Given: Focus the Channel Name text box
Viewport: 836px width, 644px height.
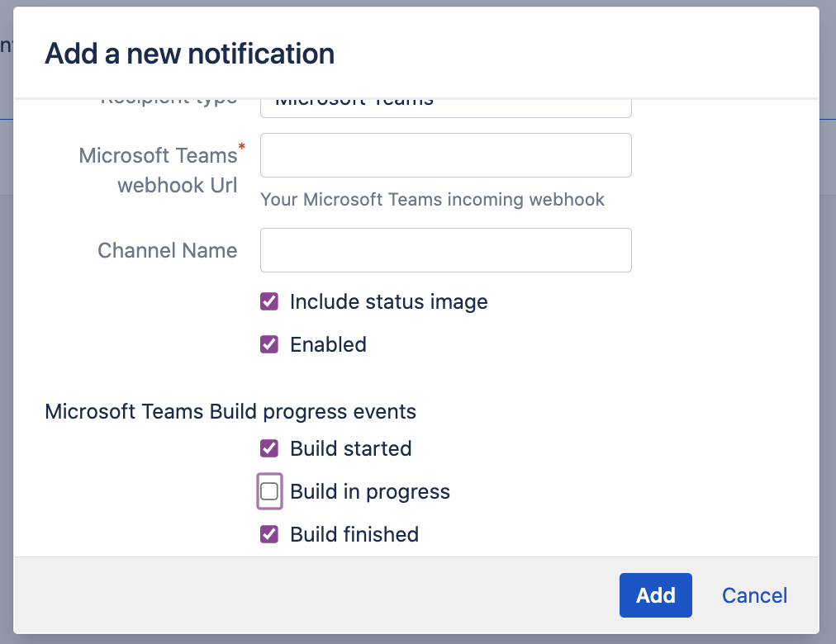Looking at the screenshot, I should point(445,250).
